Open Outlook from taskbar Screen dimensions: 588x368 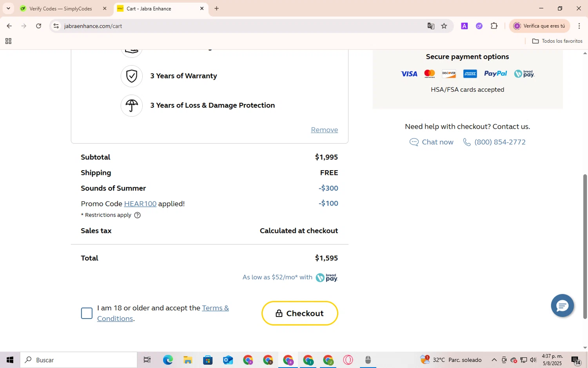[228, 360]
